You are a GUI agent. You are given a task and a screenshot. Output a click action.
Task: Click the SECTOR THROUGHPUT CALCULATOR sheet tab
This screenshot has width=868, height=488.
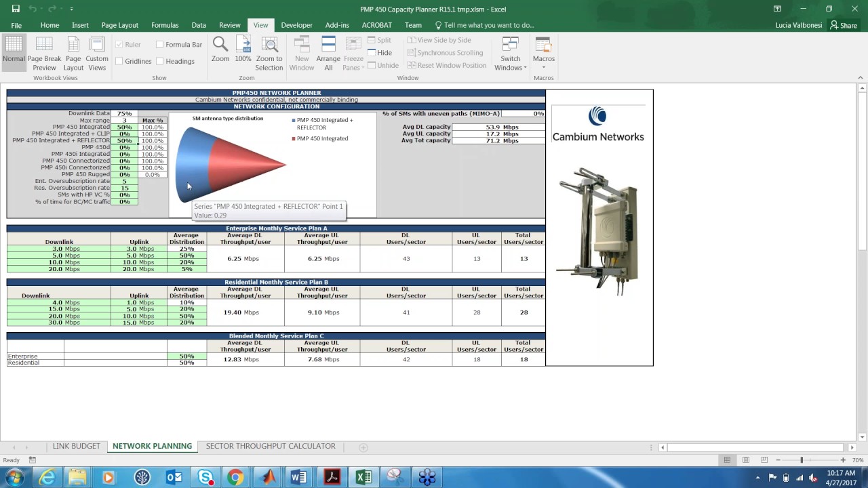pyautogui.click(x=271, y=446)
